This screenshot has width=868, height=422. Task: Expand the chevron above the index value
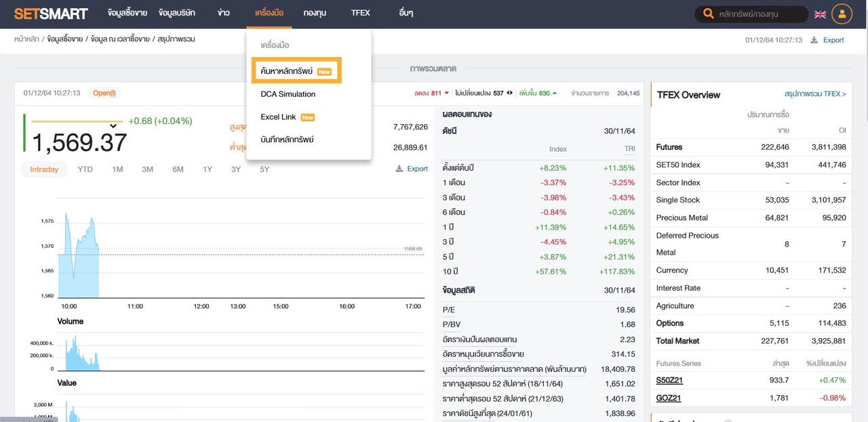(x=113, y=125)
